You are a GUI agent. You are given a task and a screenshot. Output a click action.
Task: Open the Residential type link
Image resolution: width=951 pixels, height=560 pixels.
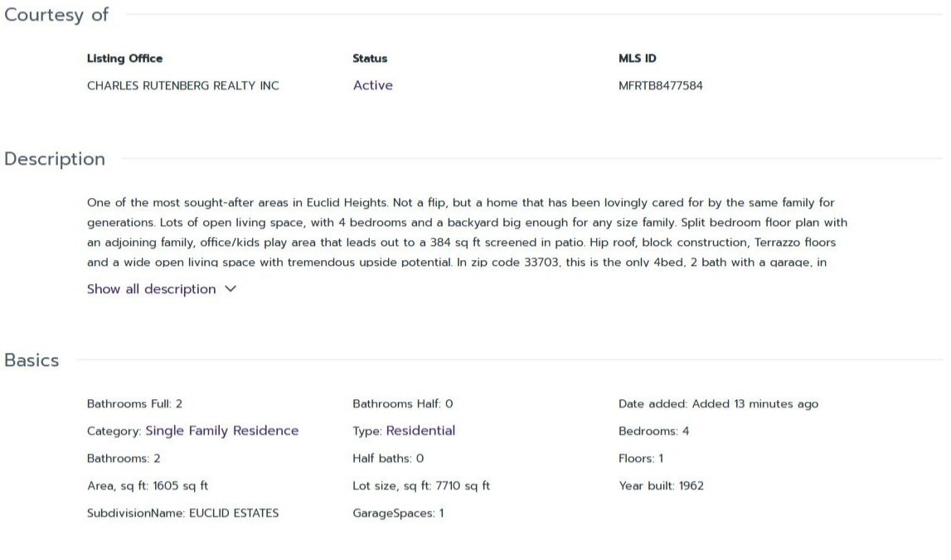(420, 431)
